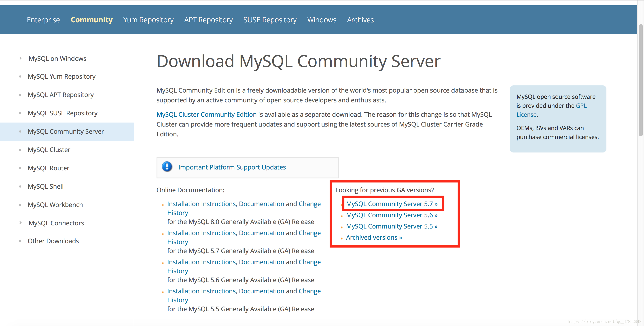Open Other Downloads in sidebar
The image size is (644, 326).
pyautogui.click(x=53, y=241)
